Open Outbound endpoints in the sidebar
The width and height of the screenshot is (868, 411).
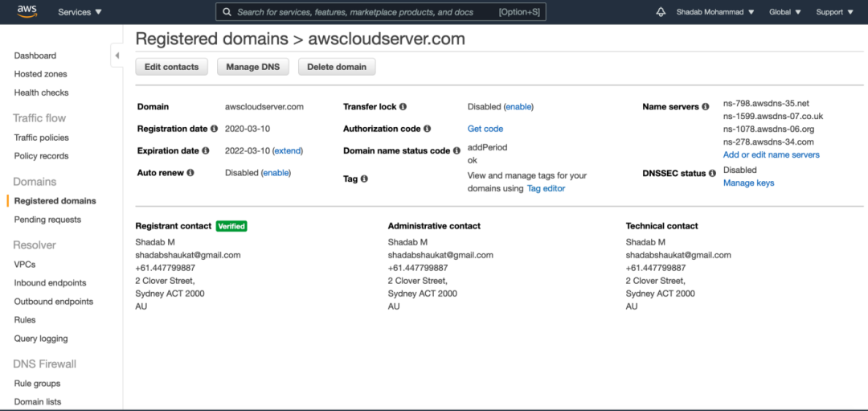point(54,302)
